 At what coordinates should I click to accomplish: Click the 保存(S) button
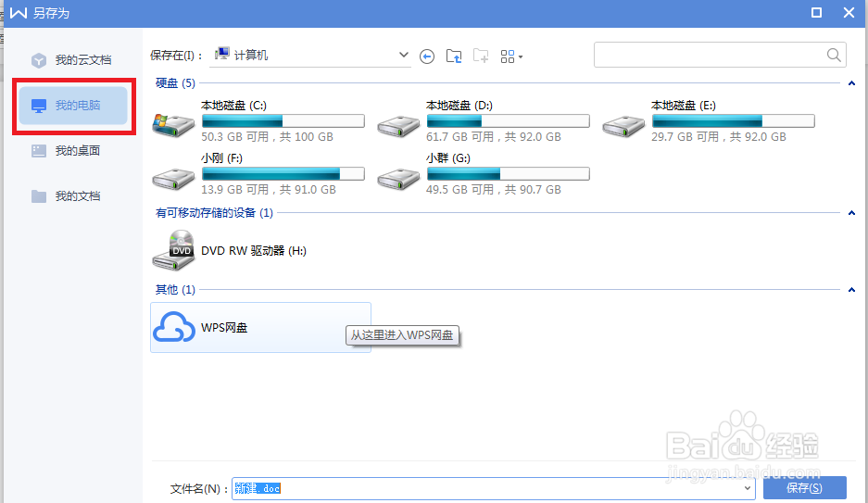804,488
